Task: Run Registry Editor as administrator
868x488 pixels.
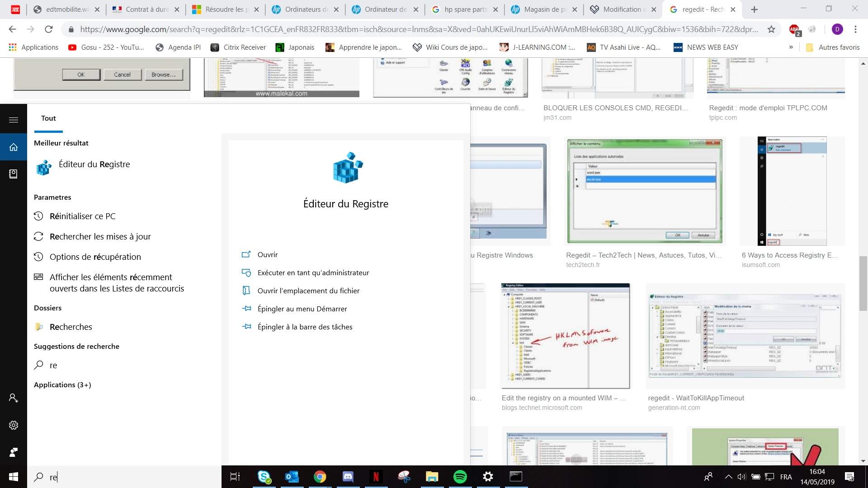Action: (313, 272)
